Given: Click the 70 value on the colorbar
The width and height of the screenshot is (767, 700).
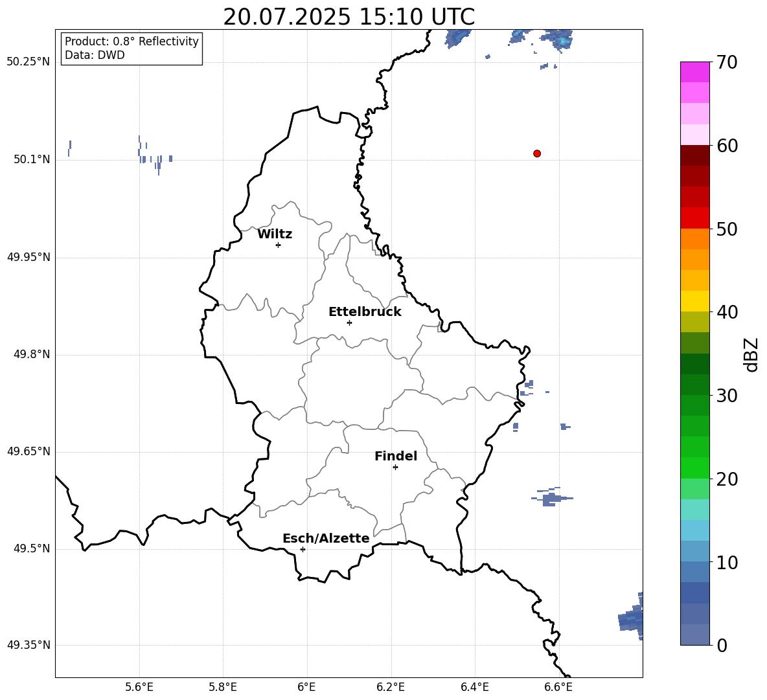Looking at the screenshot, I should (727, 62).
